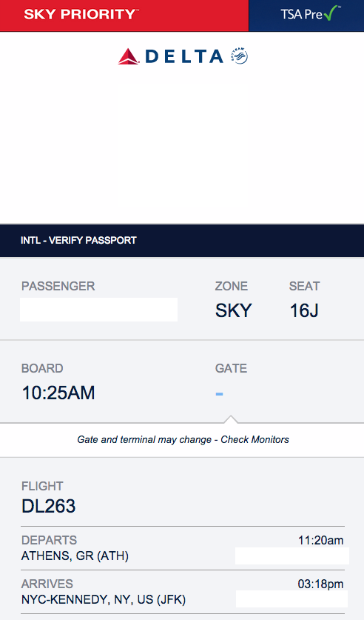Click the passenger name field
The height and width of the screenshot is (620, 364).
(x=98, y=310)
